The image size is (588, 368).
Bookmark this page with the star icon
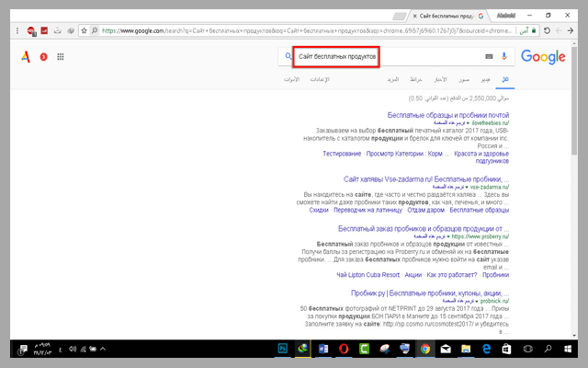(x=83, y=29)
